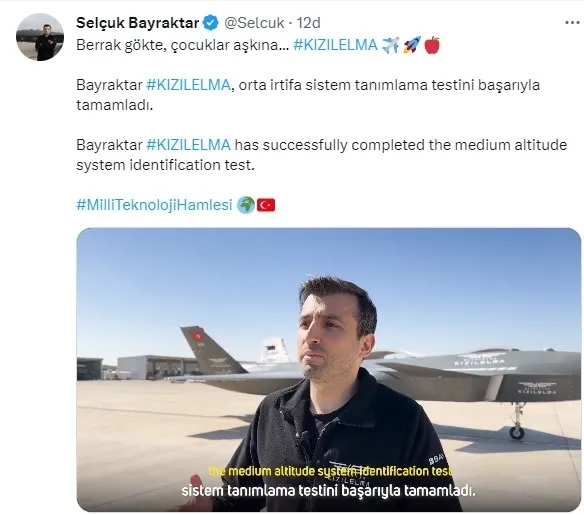Screen dimensions: 584x515
Task: Click the globe emoji after MilliTeknolojiHamlesi
Action: (246, 205)
